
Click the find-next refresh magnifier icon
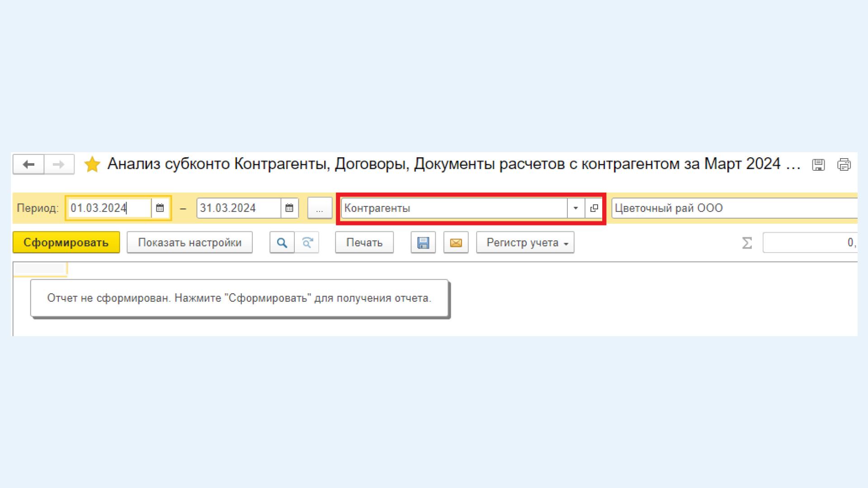(x=307, y=243)
